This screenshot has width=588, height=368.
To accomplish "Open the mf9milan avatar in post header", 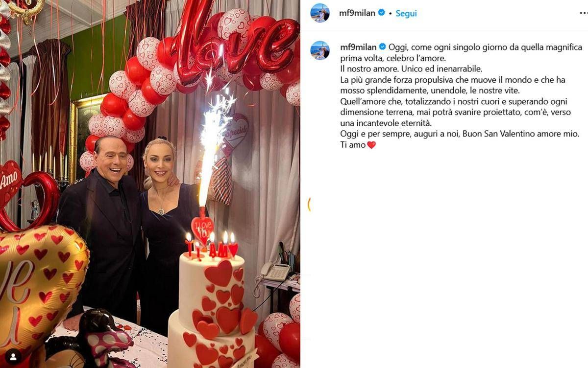I will click(320, 13).
